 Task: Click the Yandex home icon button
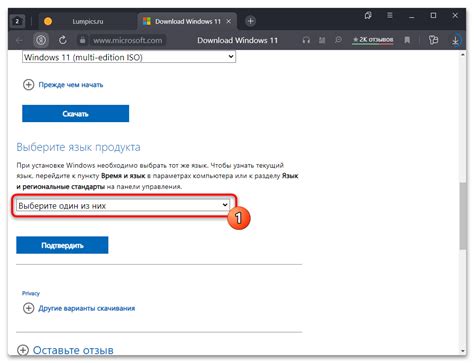(41, 40)
